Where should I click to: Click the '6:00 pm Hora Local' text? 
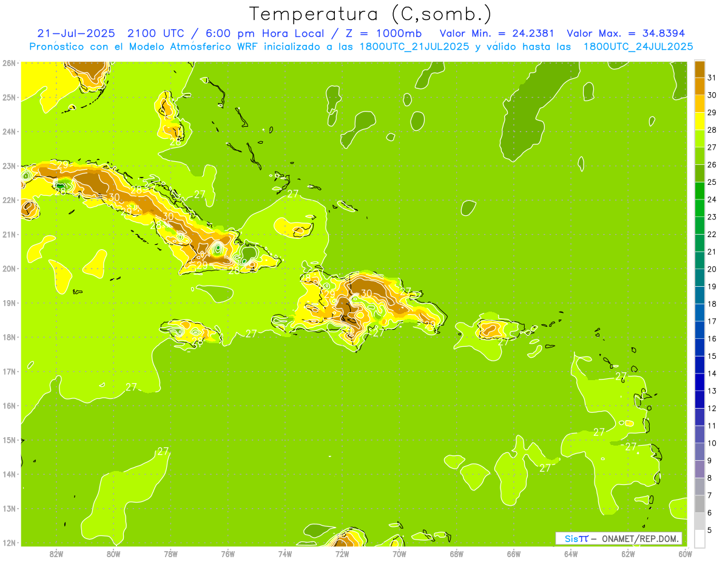(265, 33)
